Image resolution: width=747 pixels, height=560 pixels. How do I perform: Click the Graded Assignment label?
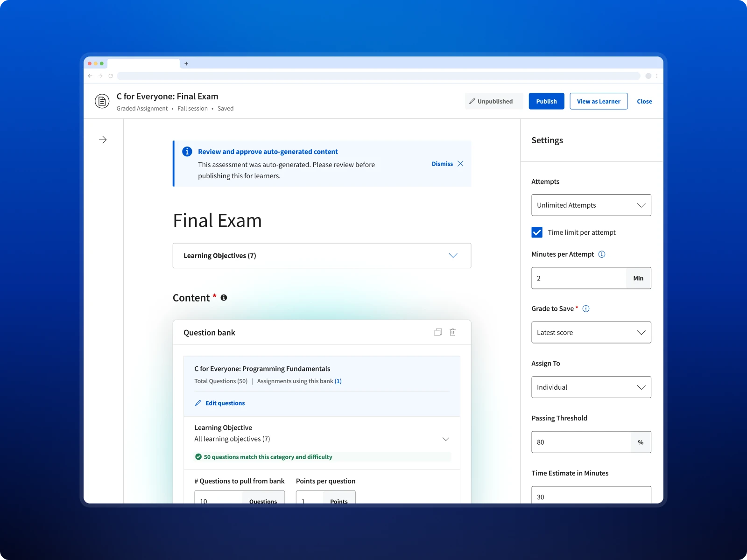tap(142, 108)
